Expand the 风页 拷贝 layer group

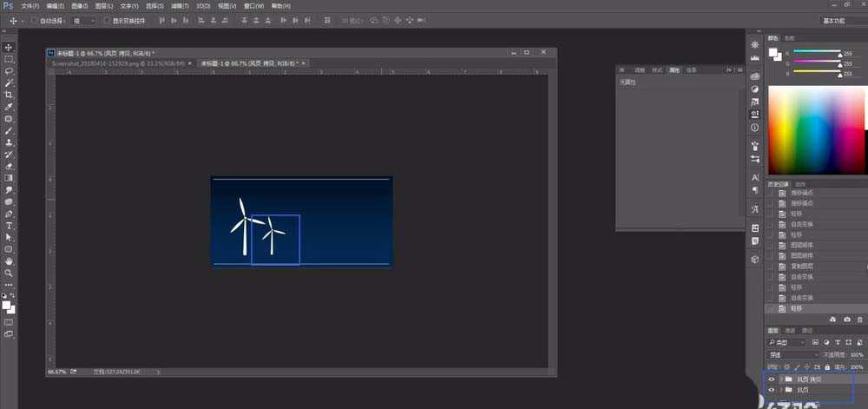[780, 379]
